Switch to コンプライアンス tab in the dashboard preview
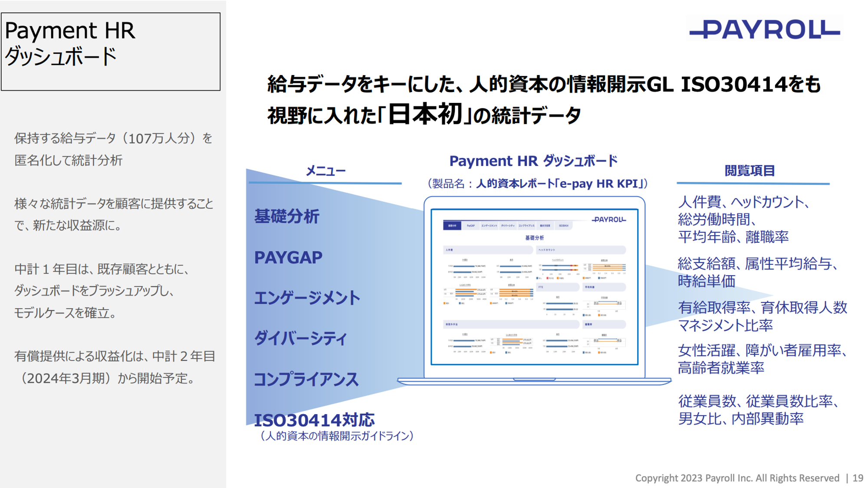This screenshot has height=488, width=868. point(526,226)
